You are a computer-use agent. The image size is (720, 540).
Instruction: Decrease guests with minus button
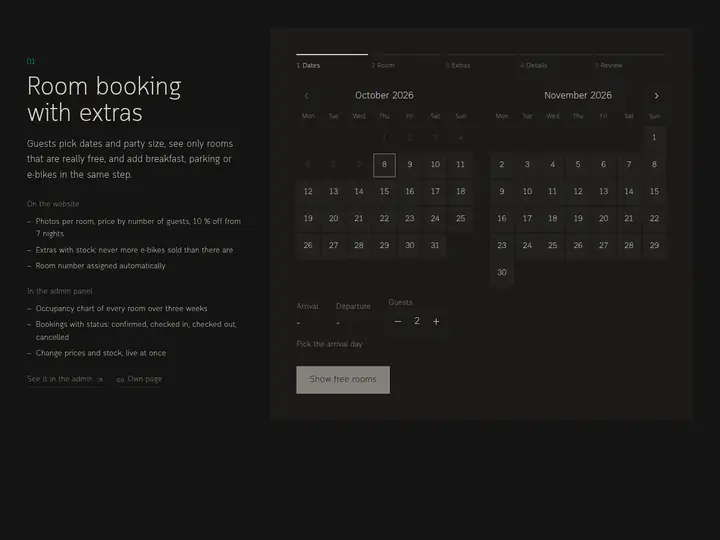coord(398,321)
